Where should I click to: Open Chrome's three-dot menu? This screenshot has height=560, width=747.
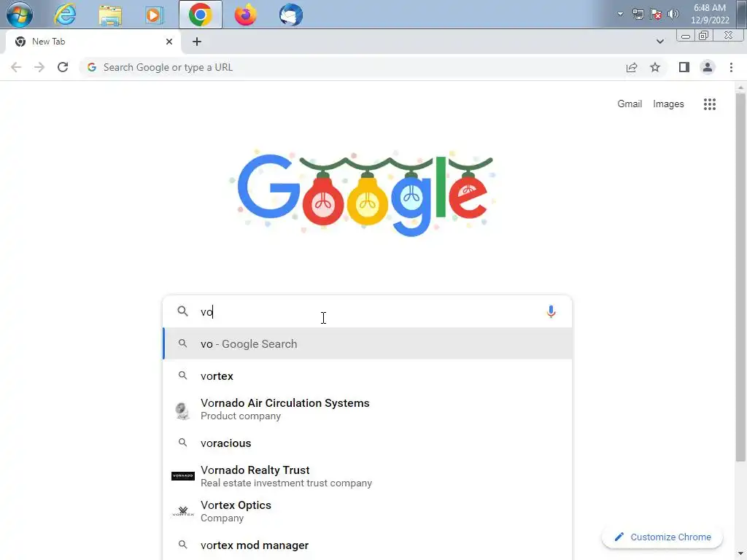pyautogui.click(x=731, y=67)
